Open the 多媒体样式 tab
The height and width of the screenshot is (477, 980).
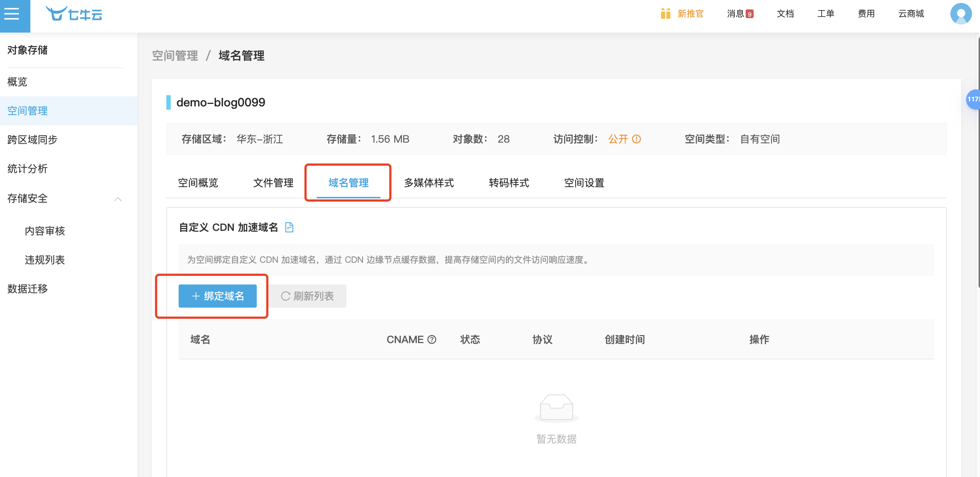(429, 183)
